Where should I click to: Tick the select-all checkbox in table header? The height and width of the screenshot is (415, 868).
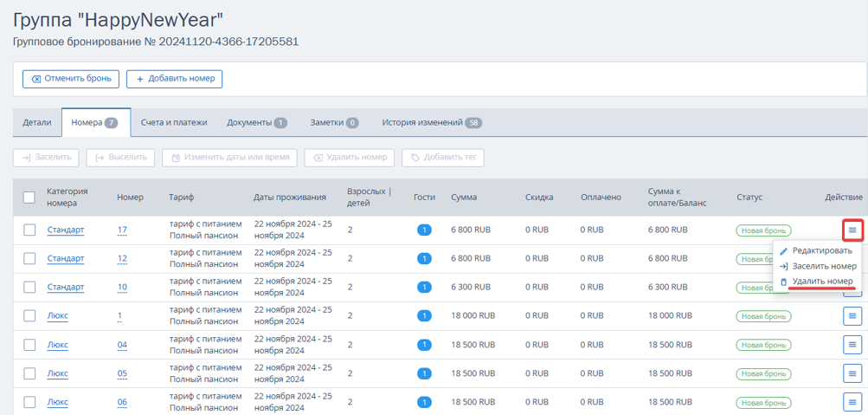(x=29, y=198)
